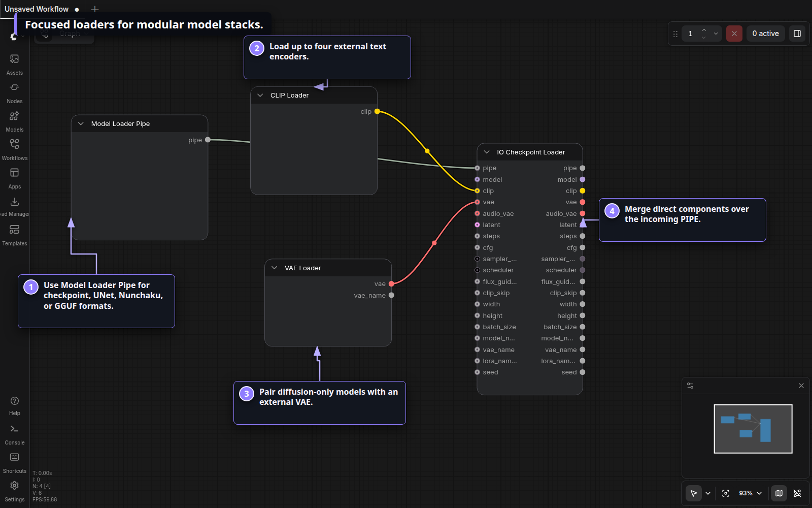Select the VAE Loader title text

[302, 268]
